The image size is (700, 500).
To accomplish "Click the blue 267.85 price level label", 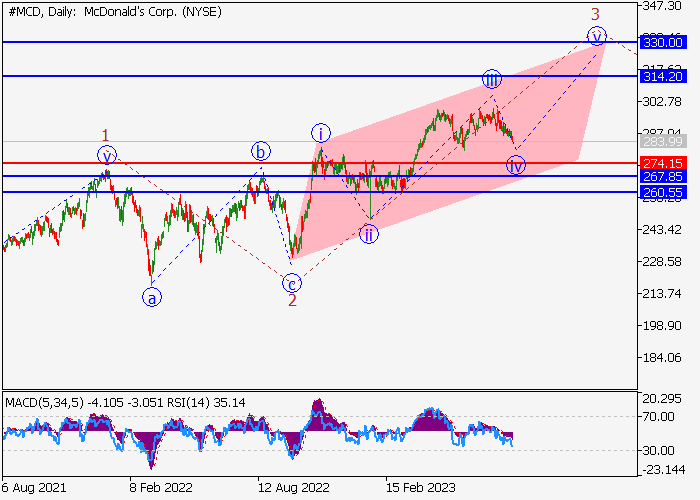I will click(662, 176).
